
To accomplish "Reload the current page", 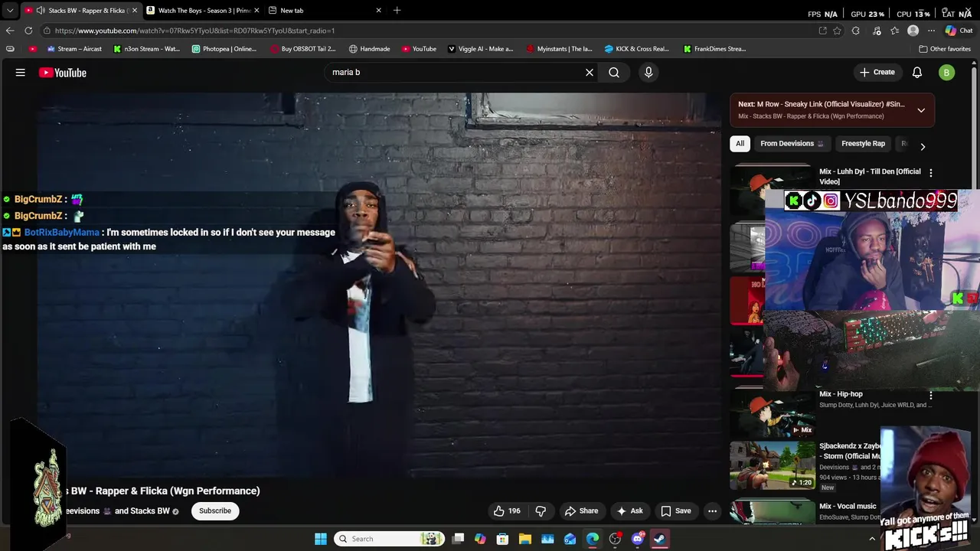I will (x=28, y=31).
